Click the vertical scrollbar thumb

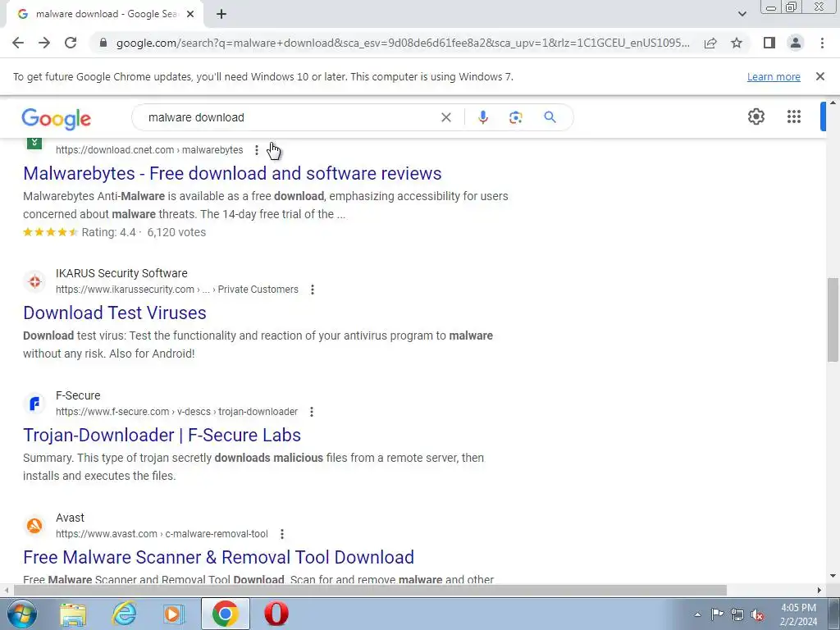click(x=833, y=320)
